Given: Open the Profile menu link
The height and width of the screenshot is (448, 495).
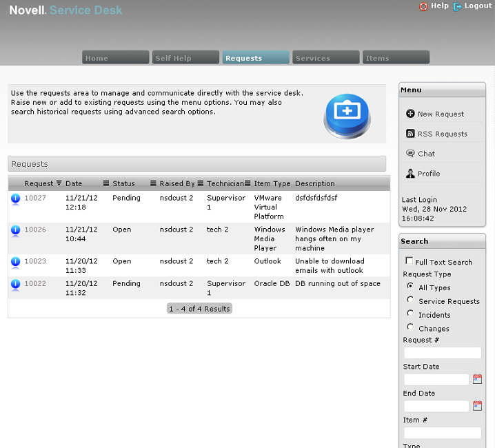Looking at the screenshot, I should [429, 174].
